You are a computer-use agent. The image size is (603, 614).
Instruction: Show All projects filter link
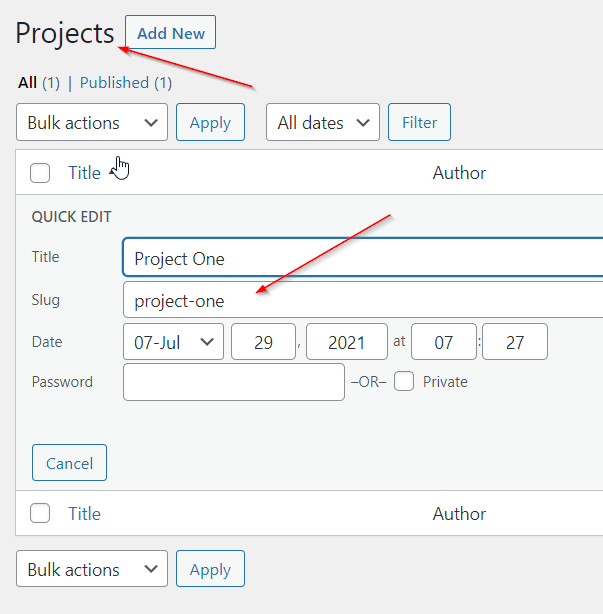27,83
